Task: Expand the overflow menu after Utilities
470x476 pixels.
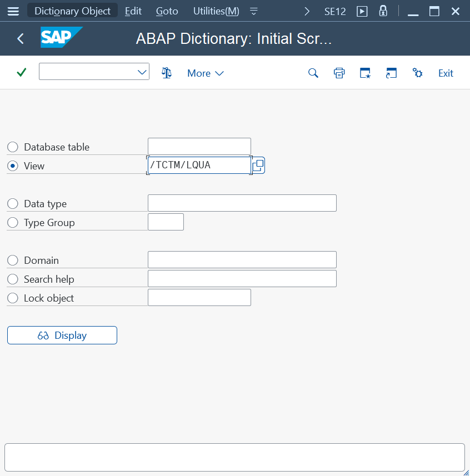Action: pyautogui.click(x=254, y=11)
